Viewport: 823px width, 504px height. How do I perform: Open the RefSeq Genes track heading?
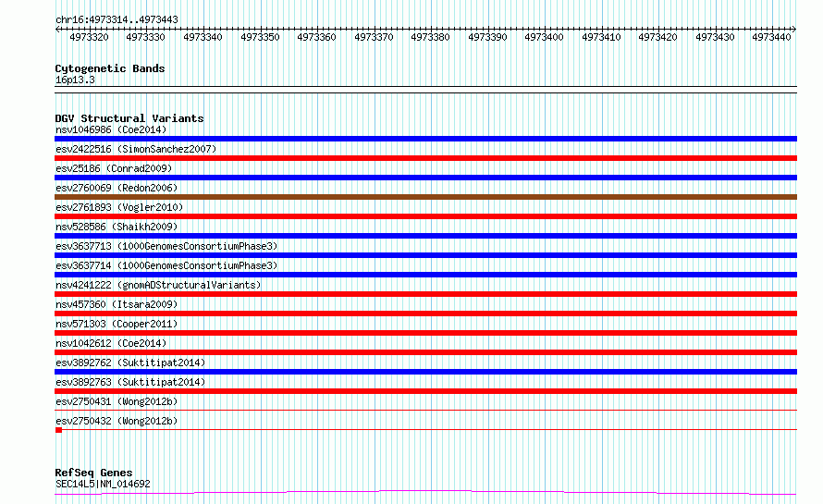click(93, 473)
